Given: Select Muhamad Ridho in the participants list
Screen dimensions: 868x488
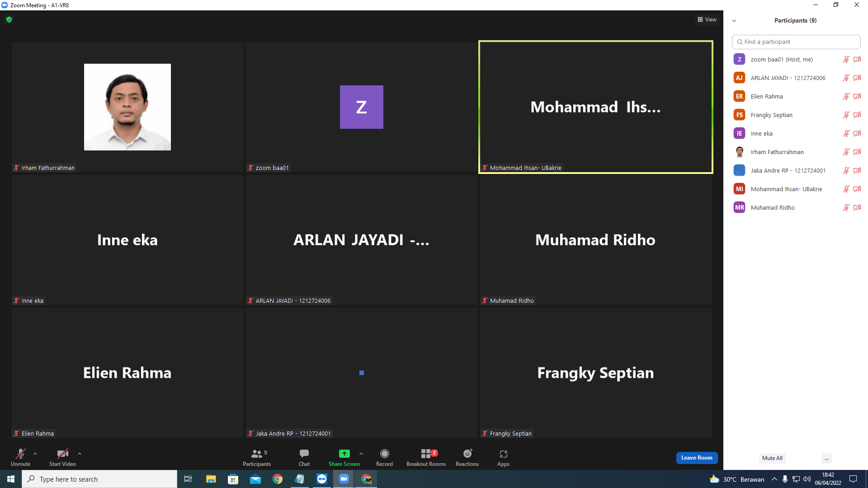Looking at the screenshot, I should (x=796, y=208).
